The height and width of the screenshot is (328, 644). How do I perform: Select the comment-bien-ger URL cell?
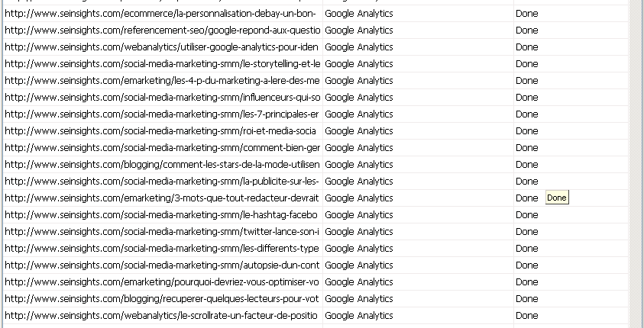pos(162,148)
